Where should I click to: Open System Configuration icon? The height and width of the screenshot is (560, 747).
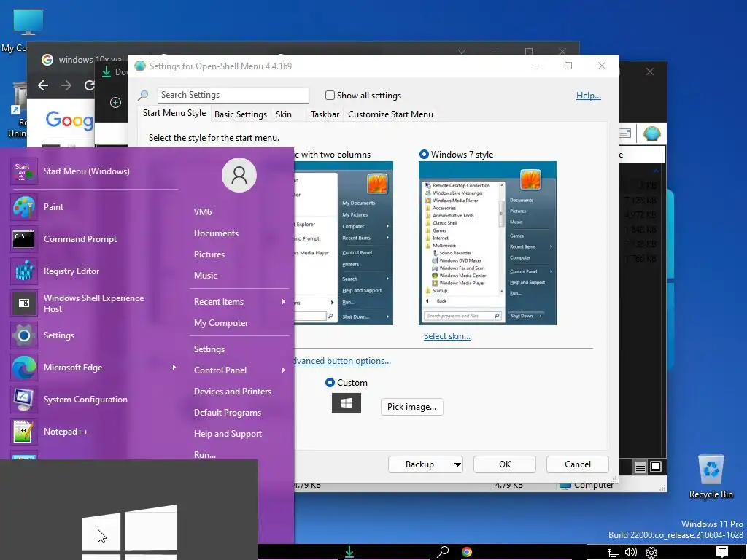24,400
